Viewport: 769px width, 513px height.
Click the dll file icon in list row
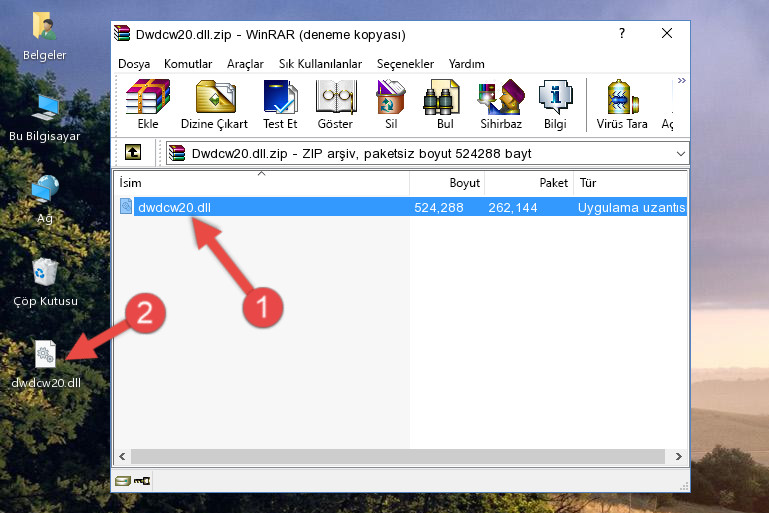126,206
